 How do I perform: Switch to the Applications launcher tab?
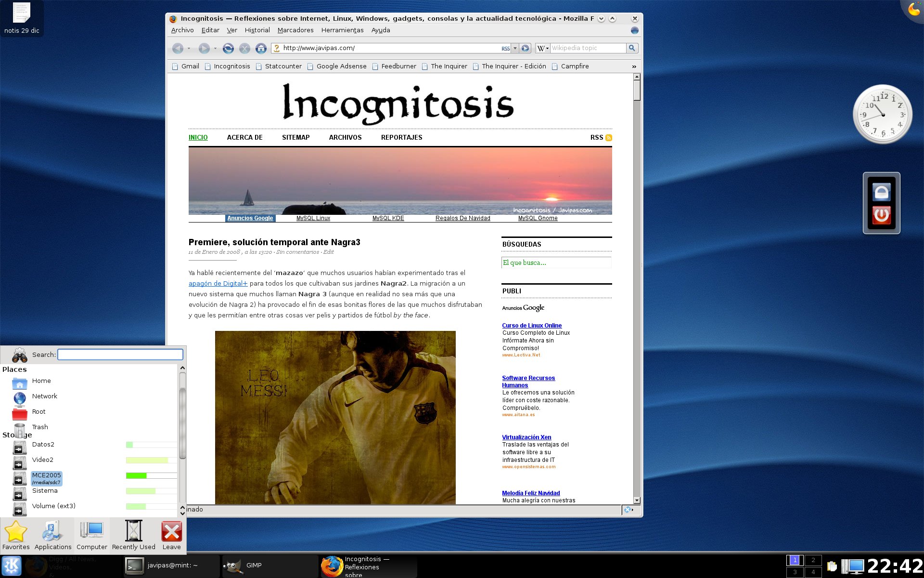[52, 535]
